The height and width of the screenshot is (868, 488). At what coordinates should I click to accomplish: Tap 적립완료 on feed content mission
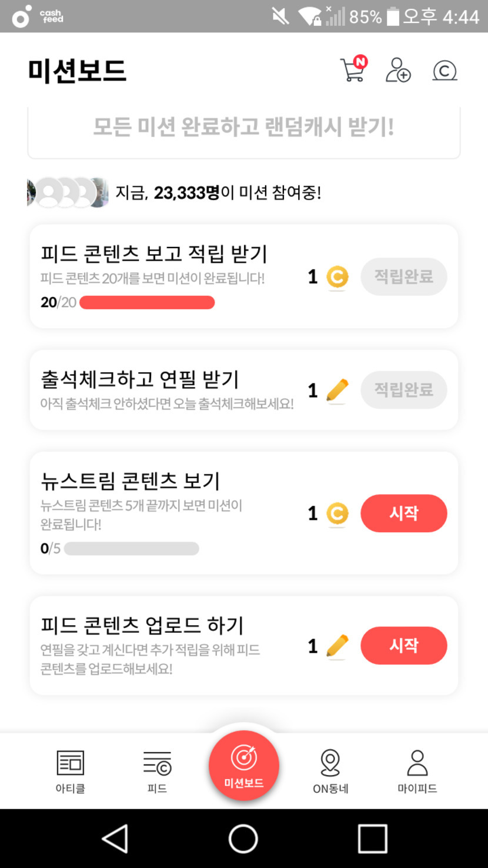pos(403,276)
